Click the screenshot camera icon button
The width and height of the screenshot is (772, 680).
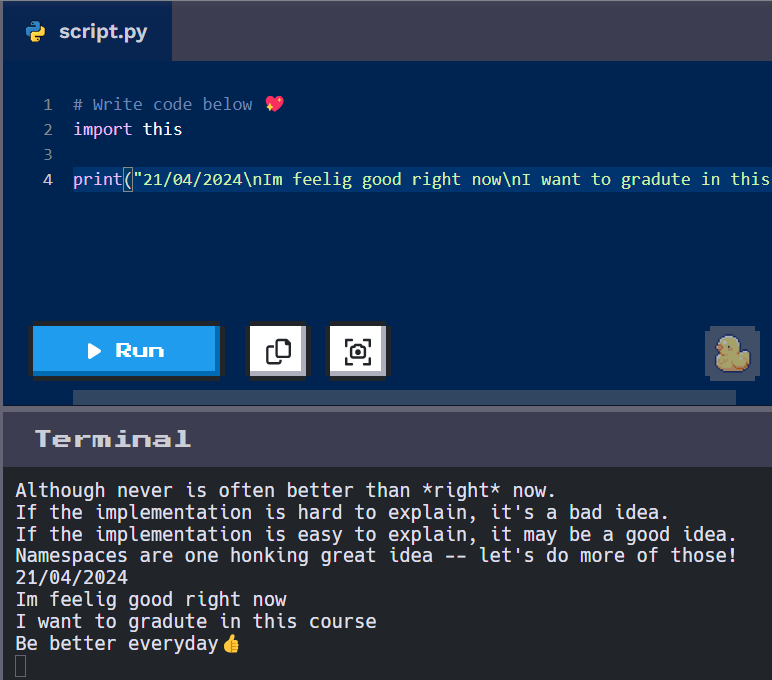(x=358, y=351)
